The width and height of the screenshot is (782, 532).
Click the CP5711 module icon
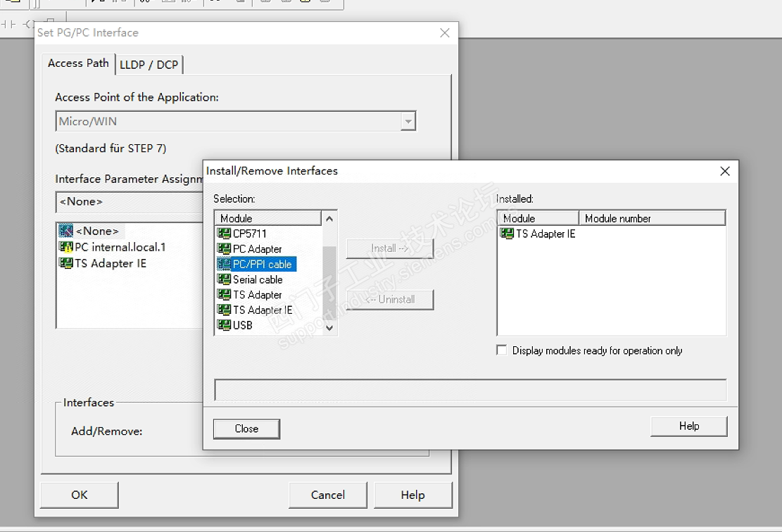224,234
